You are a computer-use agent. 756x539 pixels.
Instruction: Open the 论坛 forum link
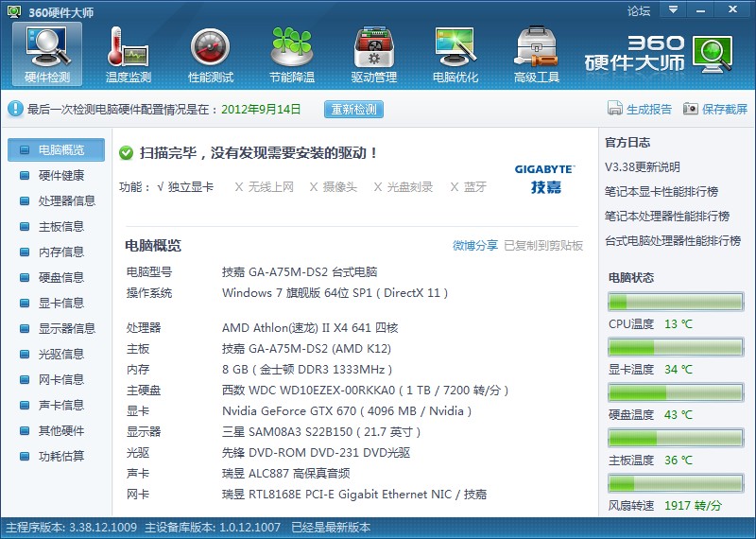[x=639, y=10]
